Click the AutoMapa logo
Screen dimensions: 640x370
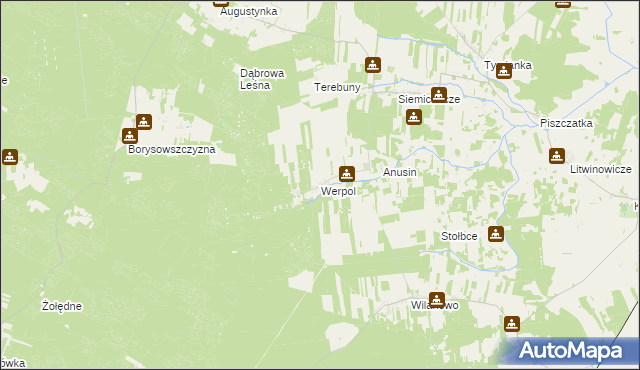click(570, 351)
